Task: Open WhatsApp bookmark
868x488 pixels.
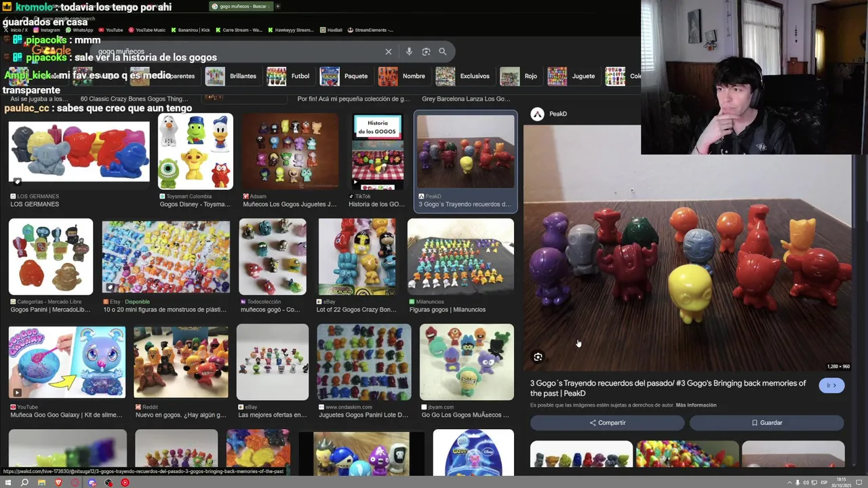Action: (x=79, y=30)
